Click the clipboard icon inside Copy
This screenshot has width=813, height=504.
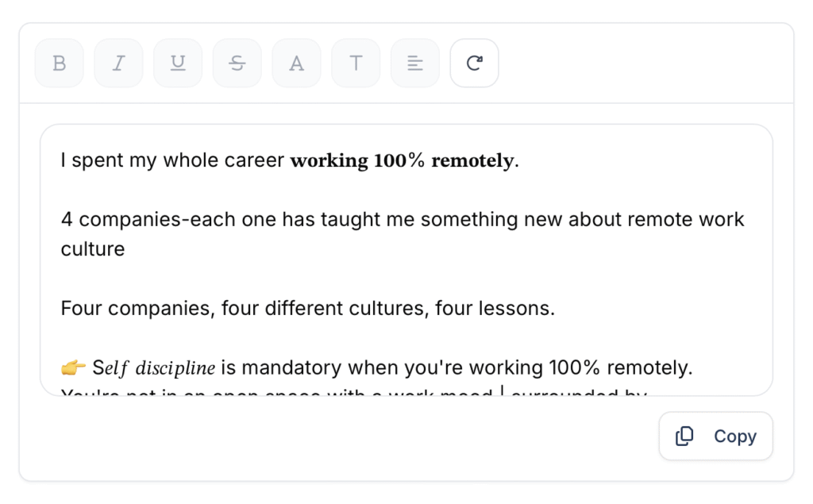pyautogui.click(x=684, y=436)
